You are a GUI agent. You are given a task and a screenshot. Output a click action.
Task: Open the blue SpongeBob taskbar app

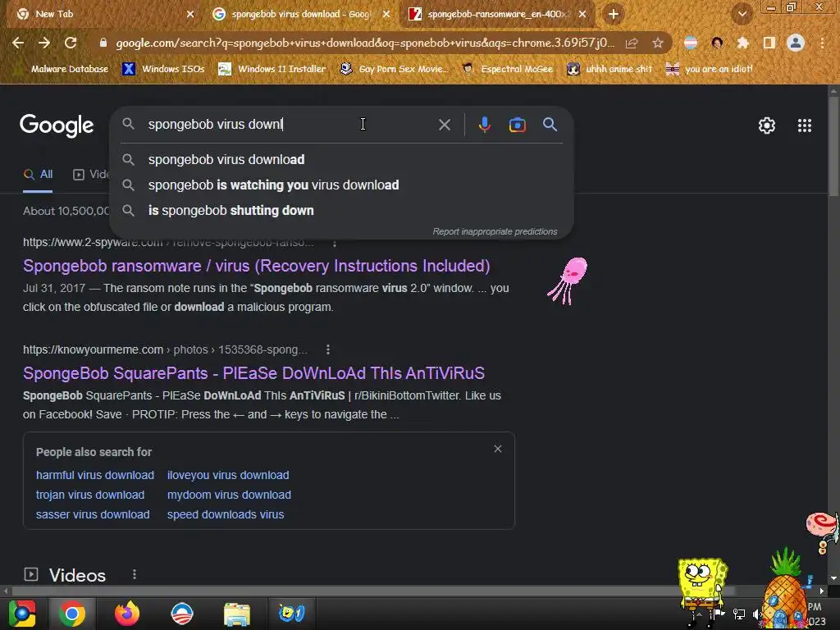tap(291, 614)
